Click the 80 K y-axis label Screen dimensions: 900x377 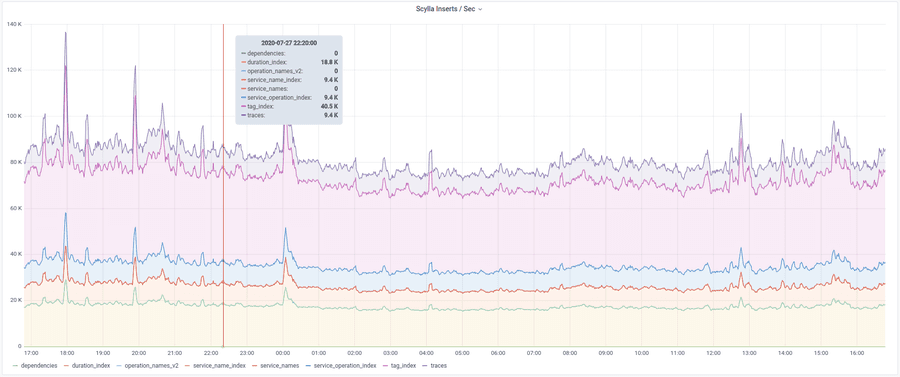(x=15, y=162)
